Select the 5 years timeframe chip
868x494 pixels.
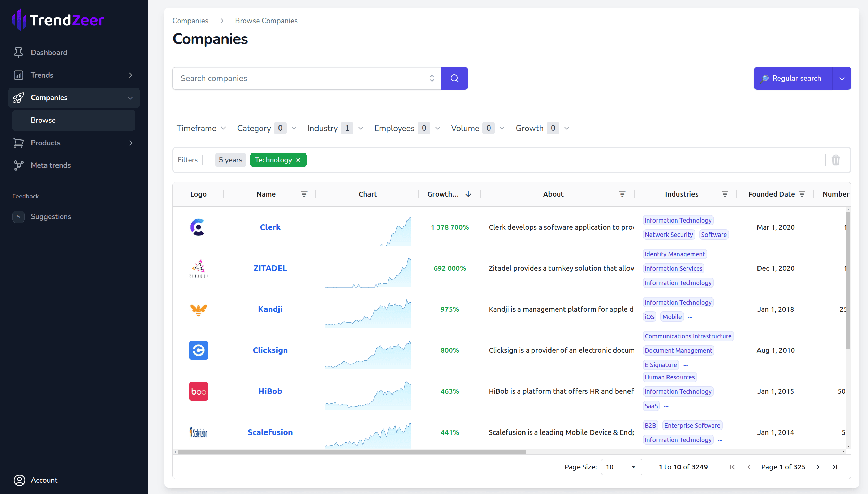click(230, 160)
